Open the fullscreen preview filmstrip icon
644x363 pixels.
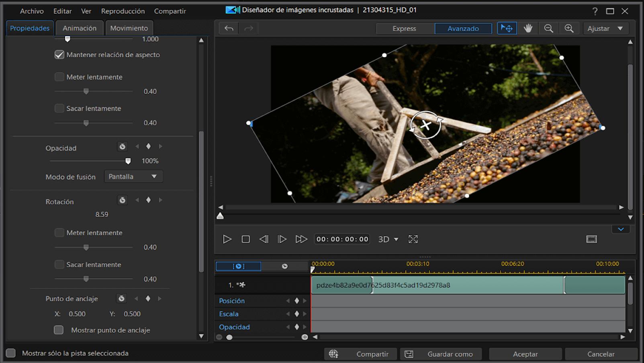coord(592,239)
